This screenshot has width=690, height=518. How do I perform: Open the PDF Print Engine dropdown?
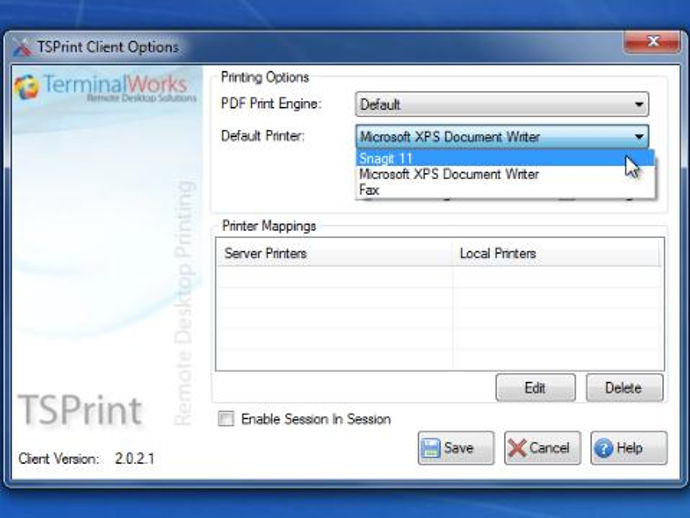pos(502,104)
